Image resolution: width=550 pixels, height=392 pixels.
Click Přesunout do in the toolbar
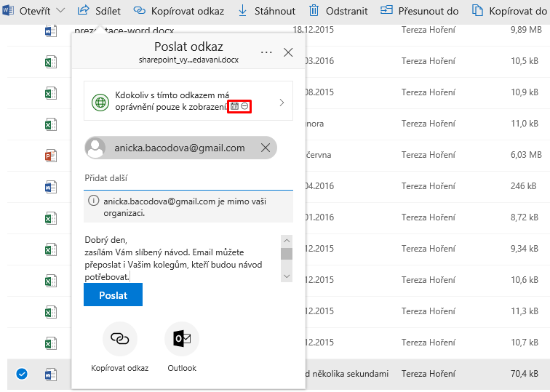420,11
